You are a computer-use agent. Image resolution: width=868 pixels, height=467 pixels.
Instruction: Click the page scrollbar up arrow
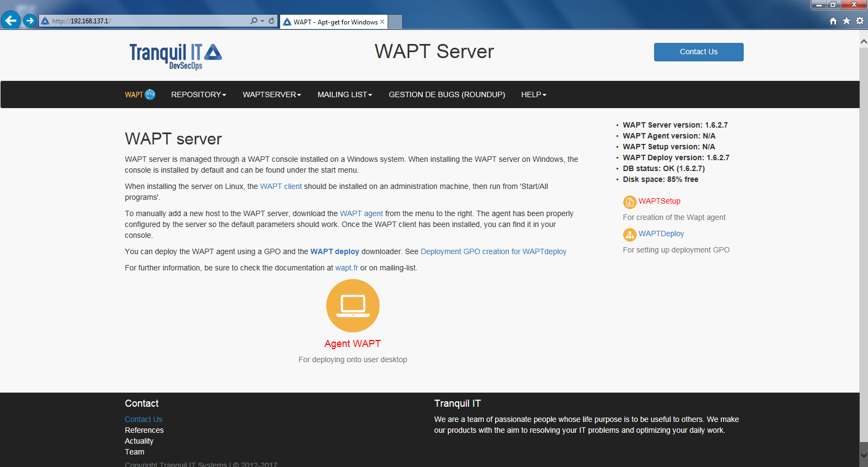[864, 41]
